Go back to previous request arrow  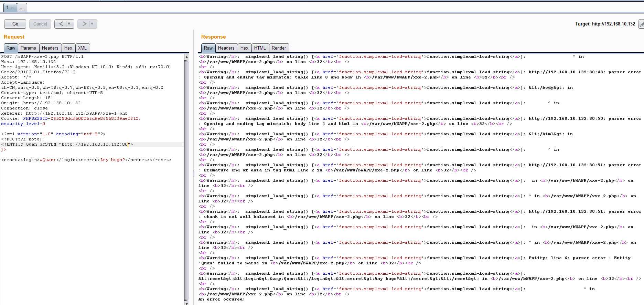point(61,24)
